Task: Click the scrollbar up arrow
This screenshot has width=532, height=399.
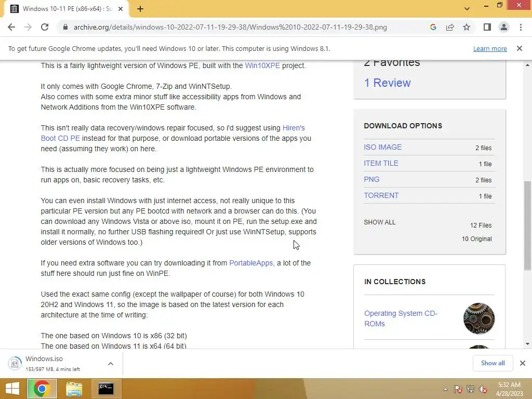Action: click(527, 65)
